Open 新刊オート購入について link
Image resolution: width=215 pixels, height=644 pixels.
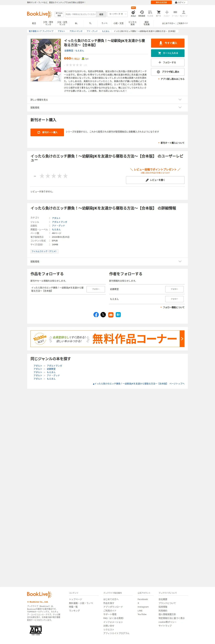click(172, 143)
